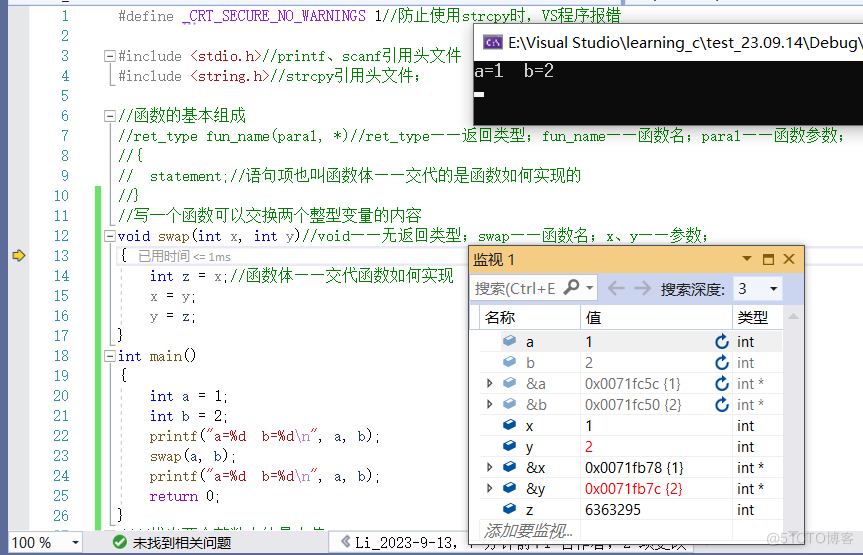This screenshot has width=863, height=555.
Task: Refresh the value of variable b
Action: coord(722,363)
